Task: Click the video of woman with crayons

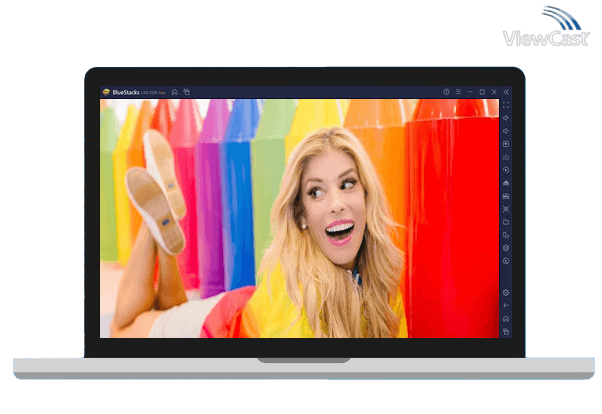Action: (299, 219)
